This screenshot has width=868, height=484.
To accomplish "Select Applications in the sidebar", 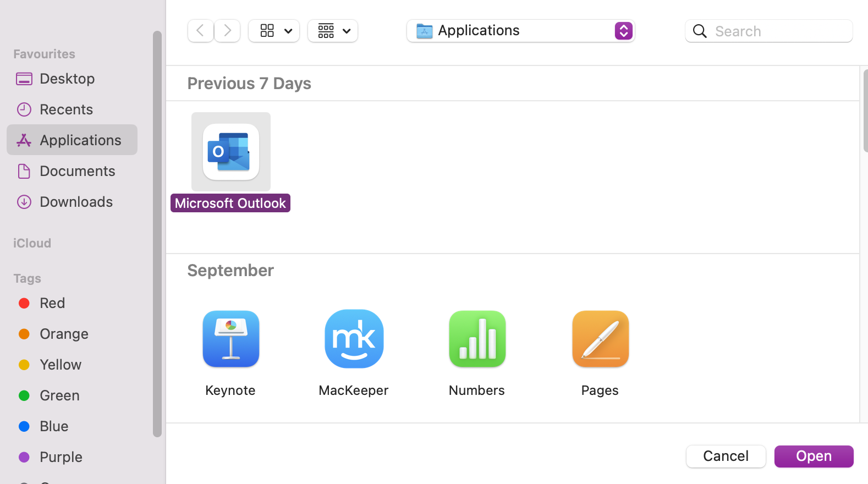I will click(72, 140).
